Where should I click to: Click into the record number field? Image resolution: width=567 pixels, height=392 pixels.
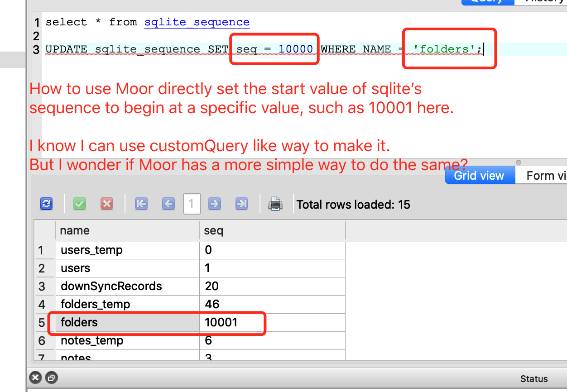pyautogui.click(x=192, y=204)
